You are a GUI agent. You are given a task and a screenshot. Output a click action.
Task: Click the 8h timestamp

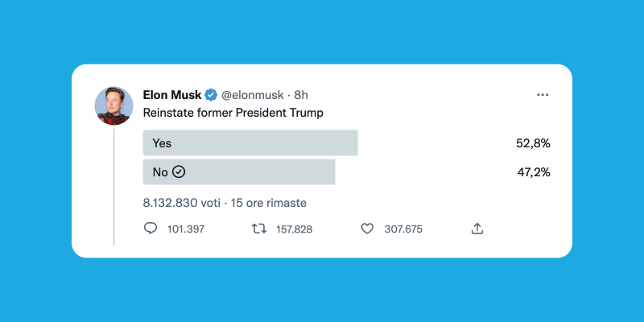tap(300, 95)
